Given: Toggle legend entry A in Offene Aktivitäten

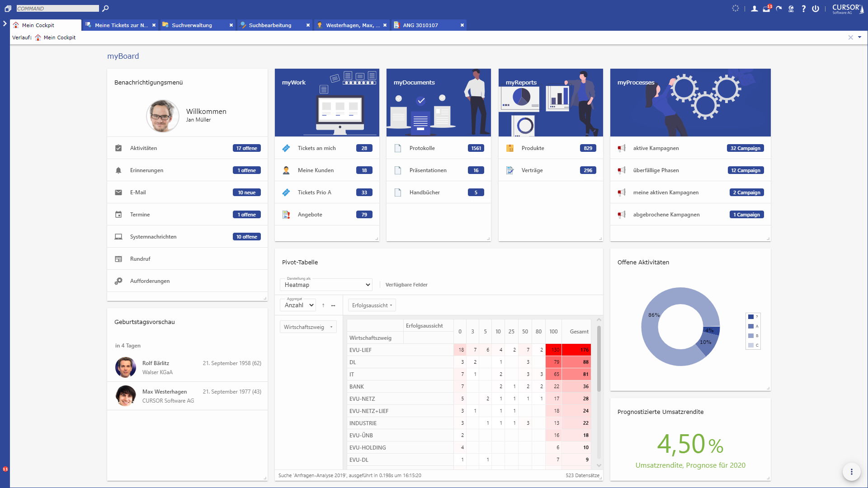Looking at the screenshot, I should (x=753, y=326).
